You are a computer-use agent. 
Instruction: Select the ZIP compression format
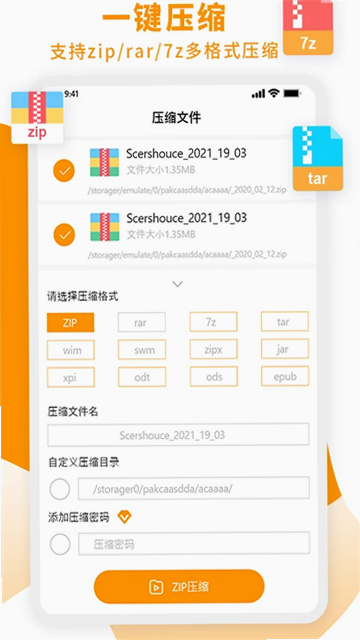71,322
